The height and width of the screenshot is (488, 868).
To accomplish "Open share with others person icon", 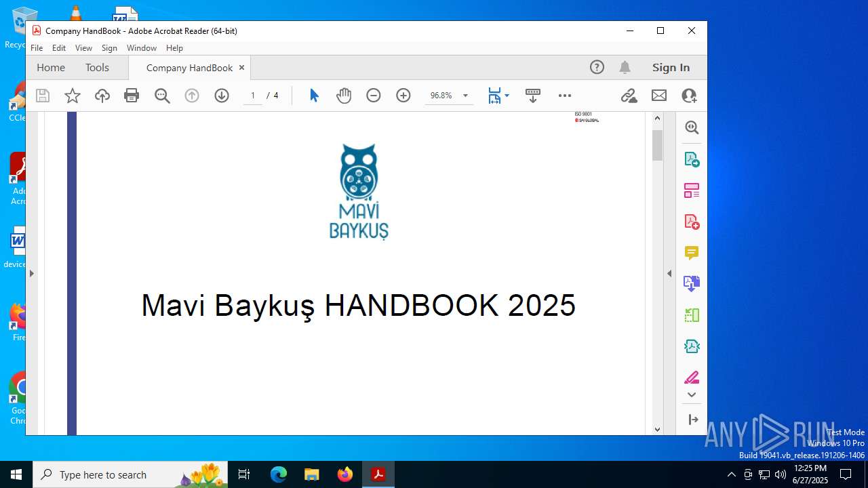I will tap(689, 96).
